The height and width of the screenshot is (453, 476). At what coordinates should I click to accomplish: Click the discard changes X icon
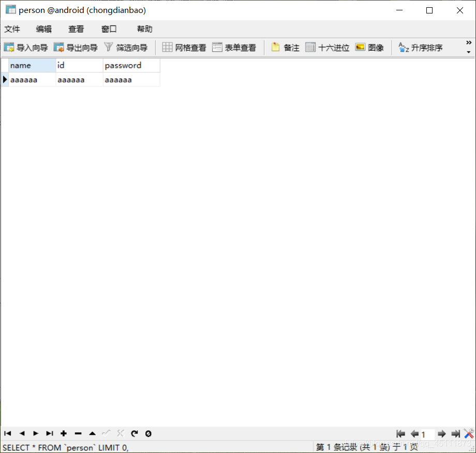(121, 433)
